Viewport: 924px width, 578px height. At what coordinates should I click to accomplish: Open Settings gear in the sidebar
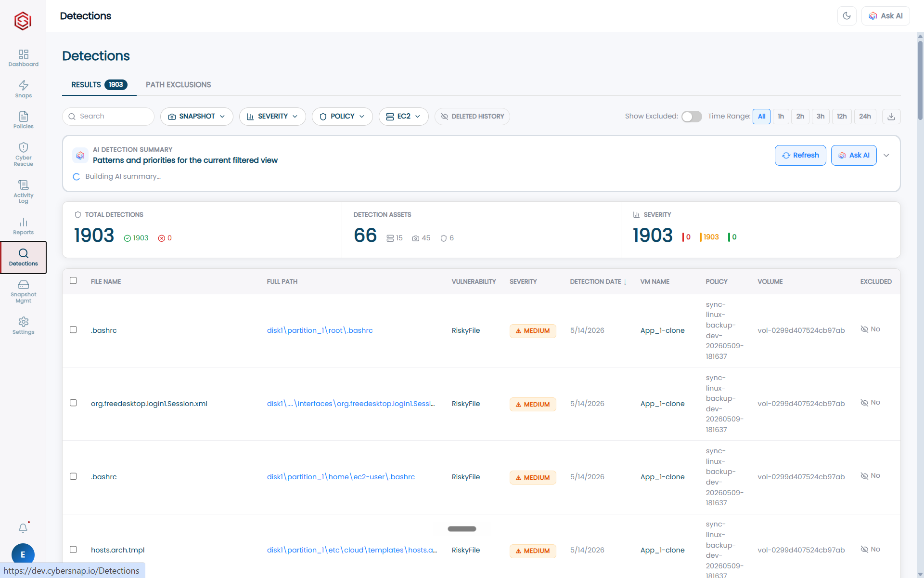tap(23, 326)
